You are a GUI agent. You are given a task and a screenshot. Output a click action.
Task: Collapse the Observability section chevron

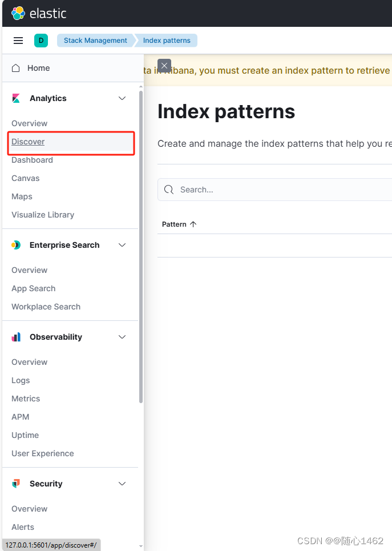coord(122,337)
